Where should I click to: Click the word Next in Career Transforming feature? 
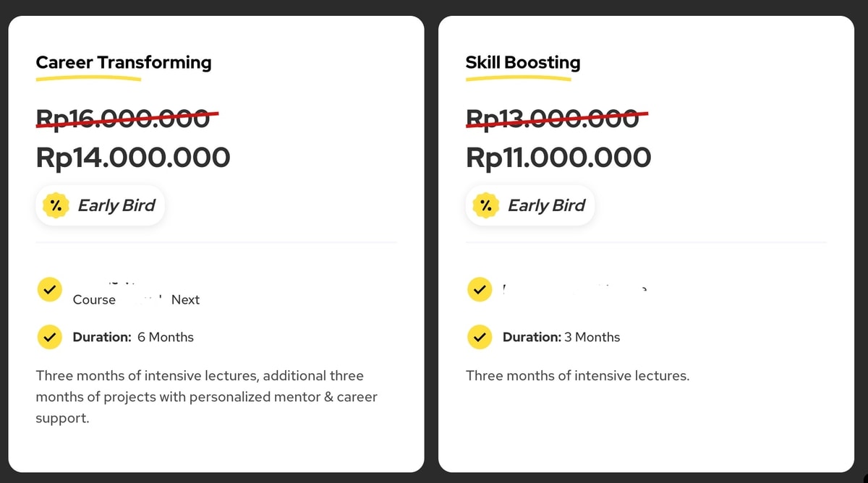[x=185, y=300]
